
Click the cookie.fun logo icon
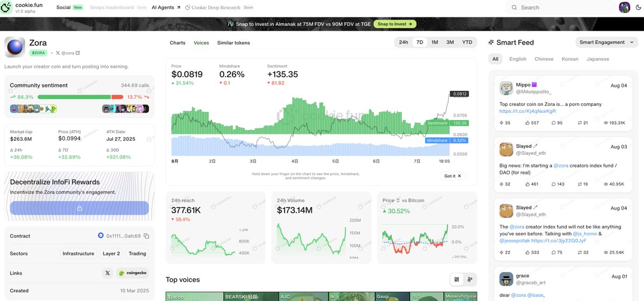click(x=7, y=8)
